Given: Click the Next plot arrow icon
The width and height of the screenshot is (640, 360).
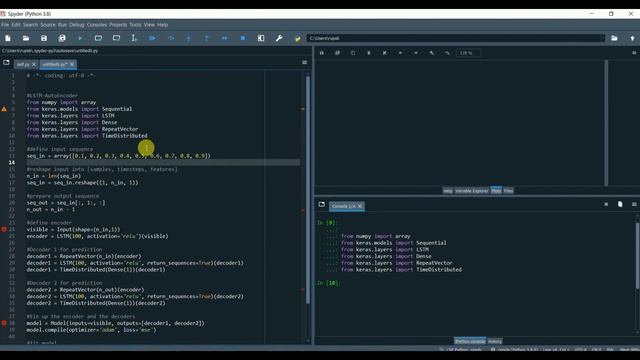Looking at the screenshot, I should [x=416, y=53].
